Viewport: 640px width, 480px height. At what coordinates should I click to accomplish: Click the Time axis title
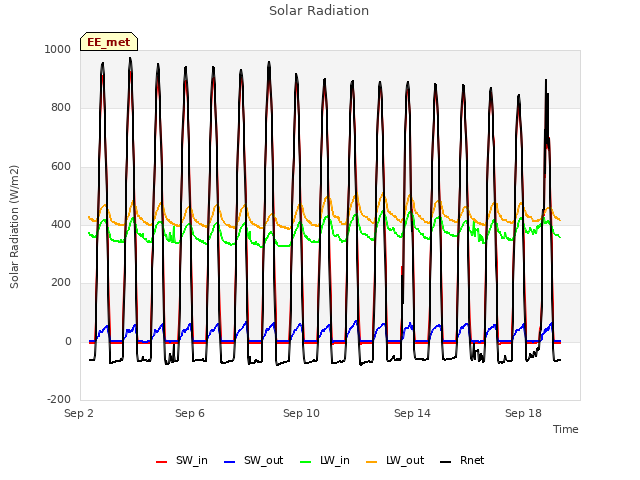coord(566,429)
